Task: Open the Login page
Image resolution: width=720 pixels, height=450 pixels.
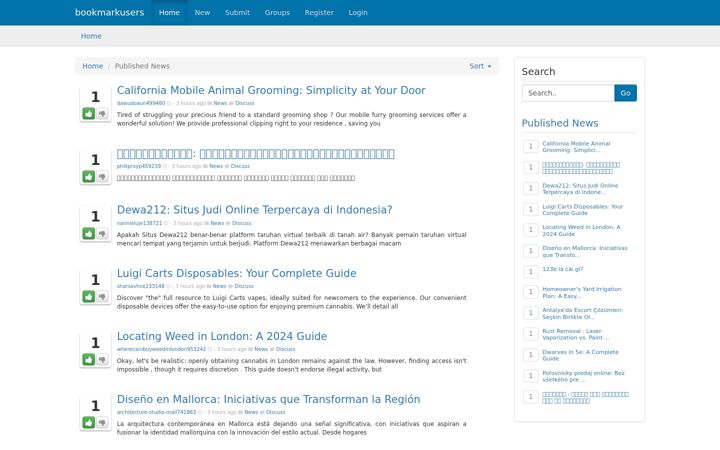Action: pos(358,12)
